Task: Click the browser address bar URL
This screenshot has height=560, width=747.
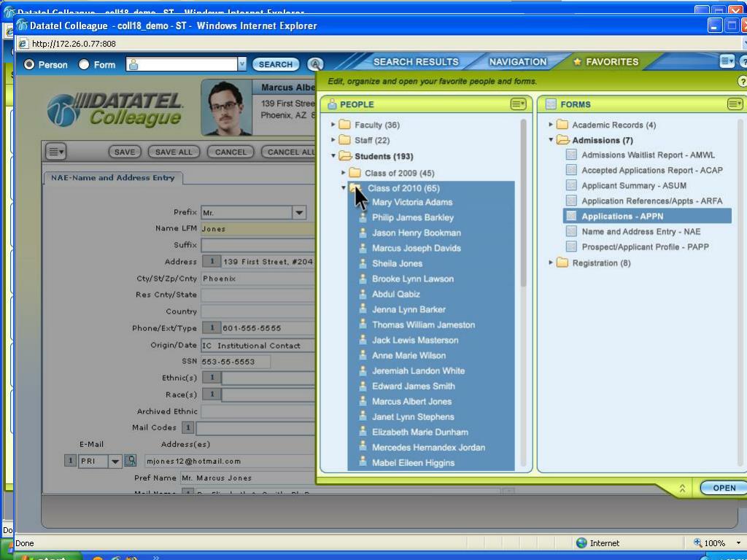Action: tap(74, 44)
